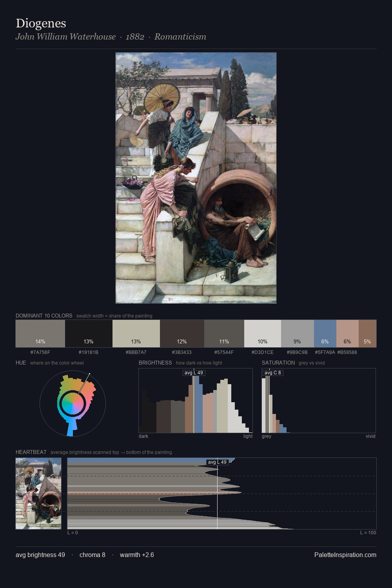The width and height of the screenshot is (392, 588).
Task: Click the 'BRIGHTNESS' section heading
Action: click(155, 363)
